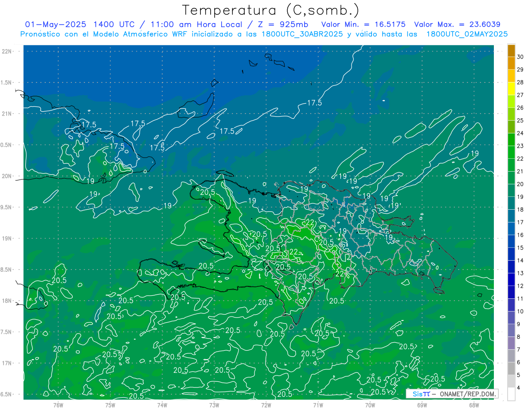Screen dimensions: 532x411
Task: Click the "71W" longitude label
Action: pos(318,405)
